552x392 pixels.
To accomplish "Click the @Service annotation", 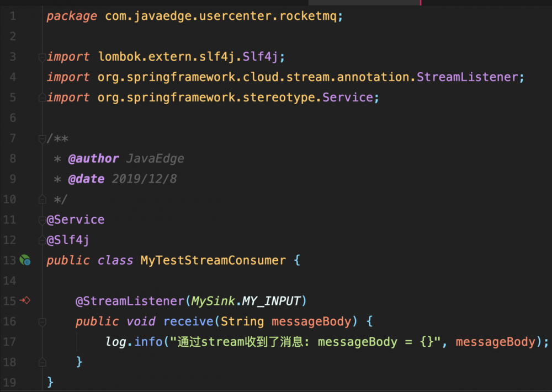I will point(76,219).
